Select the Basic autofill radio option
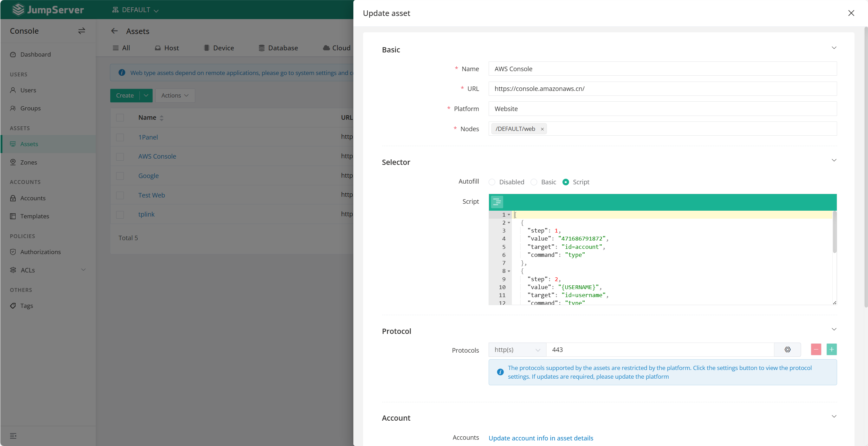This screenshot has width=868, height=446. pyautogui.click(x=534, y=182)
